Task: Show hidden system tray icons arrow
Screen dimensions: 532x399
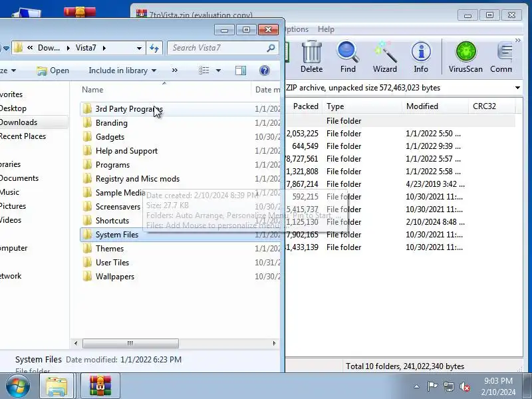Action: tap(416, 386)
